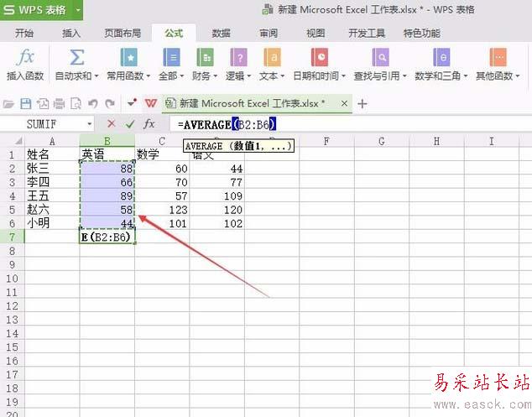
Task: Switch to the 开始 ribbon tab
Action: point(24,34)
